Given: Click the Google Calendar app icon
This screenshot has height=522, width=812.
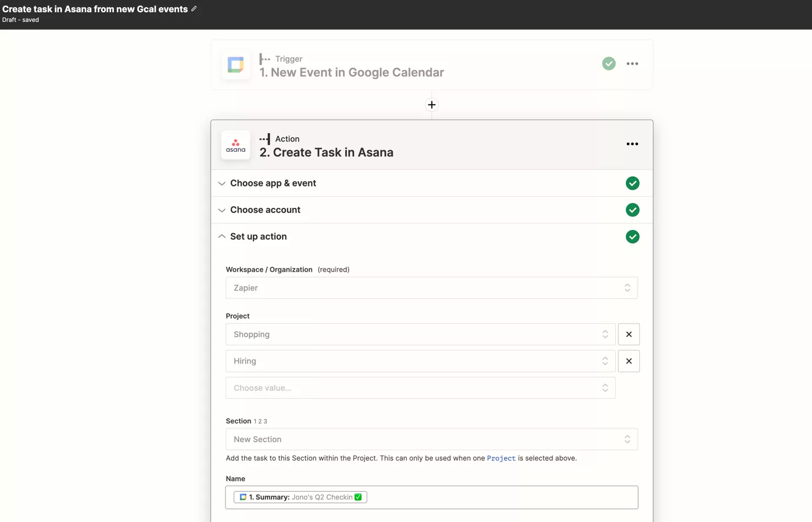Looking at the screenshot, I should [235, 65].
